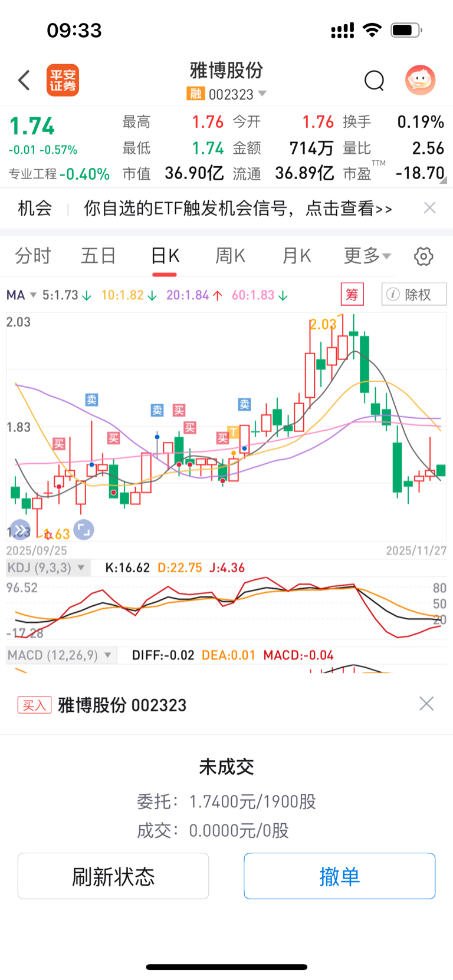Toggle the 除权 adjustment button
The width and height of the screenshot is (453, 980).
pyautogui.click(x=414, y=294)
